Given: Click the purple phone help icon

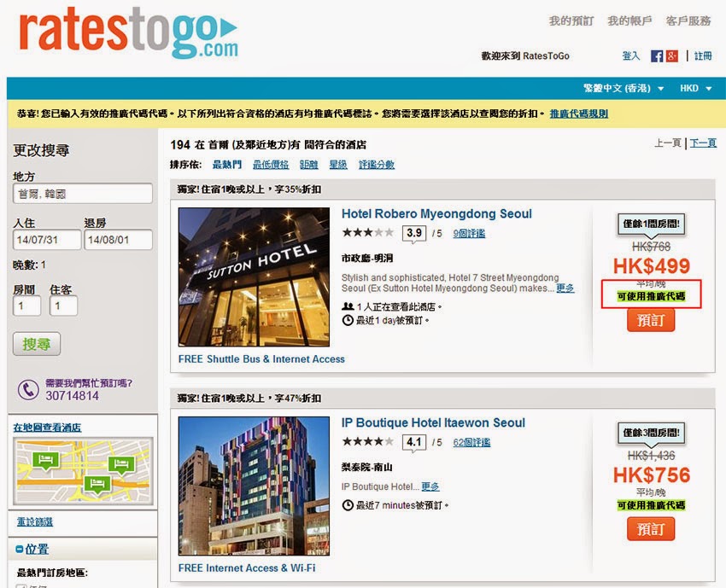Looking at the screenshot, I should click(x=29, y=390).
